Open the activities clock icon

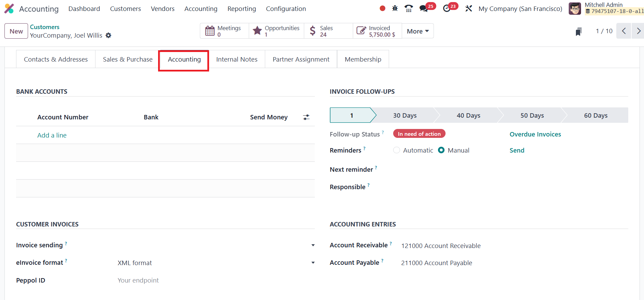(447, 9)
